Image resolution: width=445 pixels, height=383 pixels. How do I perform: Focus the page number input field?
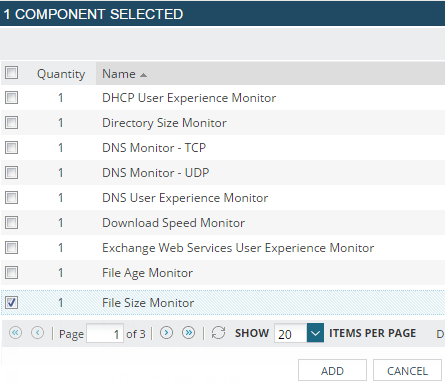(x=105, y=333)
